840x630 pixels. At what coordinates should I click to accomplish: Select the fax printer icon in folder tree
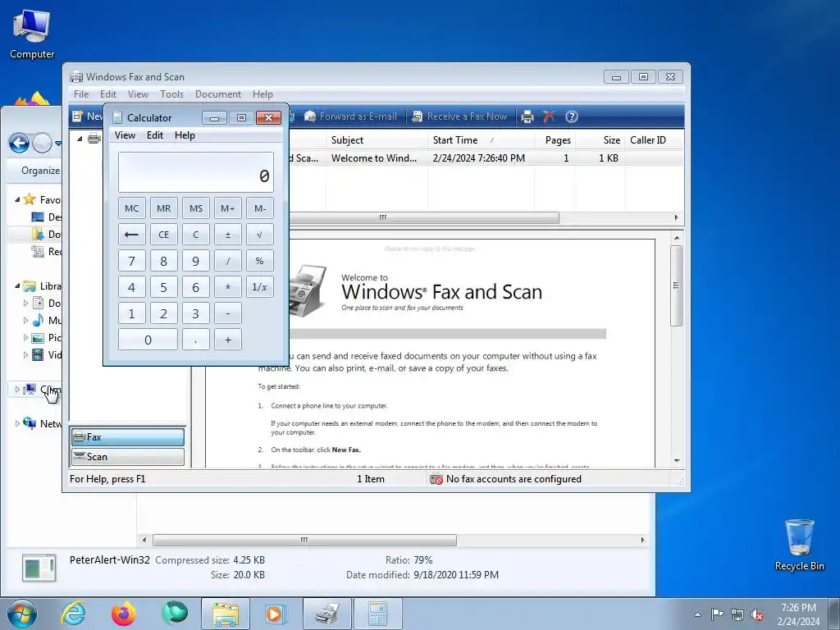click(94, 138)
